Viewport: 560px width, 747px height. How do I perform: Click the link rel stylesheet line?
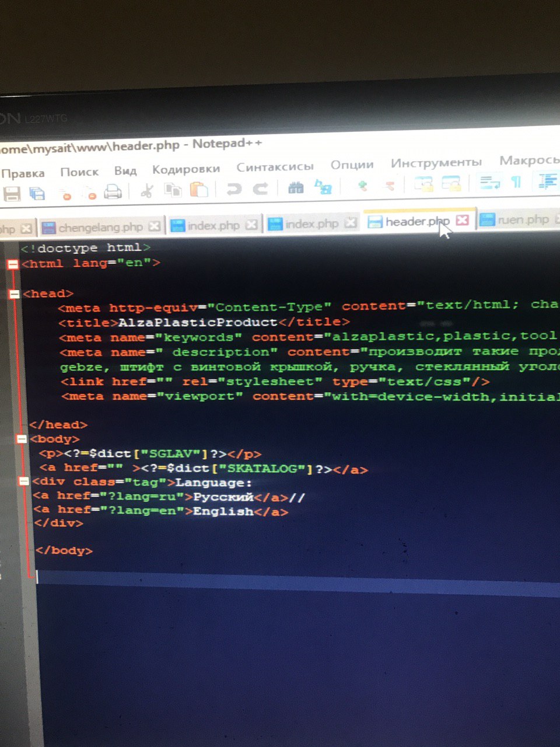coord(275,382)
